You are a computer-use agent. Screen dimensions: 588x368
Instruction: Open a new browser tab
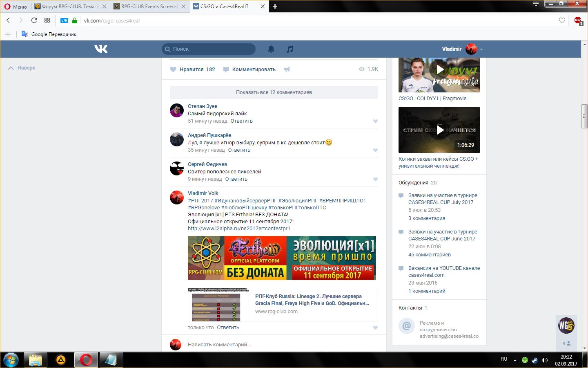pos(275,6)
